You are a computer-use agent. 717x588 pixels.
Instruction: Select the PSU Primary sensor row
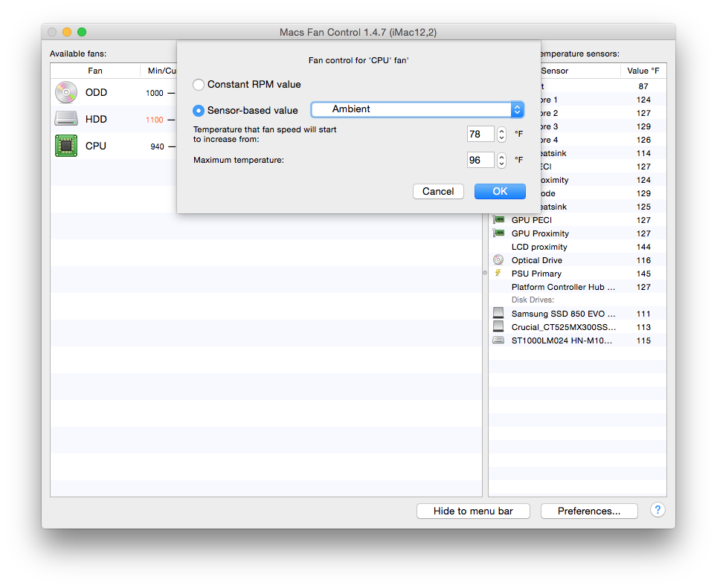(x=578, y=274)
